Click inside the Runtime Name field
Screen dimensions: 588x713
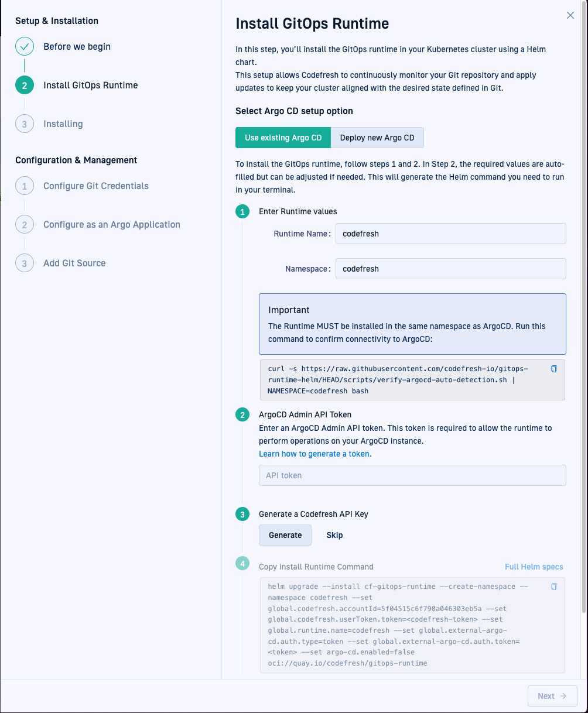[450, 233]
